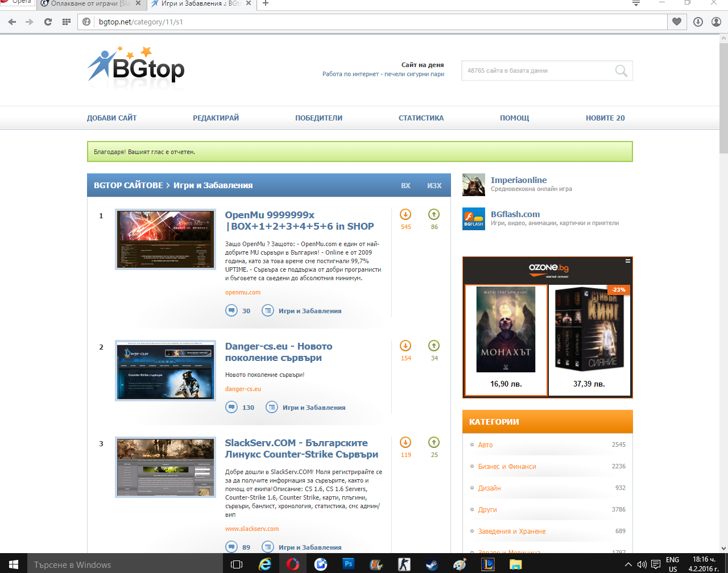Open Task View on the taskbar
728x573 pixels.
pyautogui.click(x=237, y=564)
